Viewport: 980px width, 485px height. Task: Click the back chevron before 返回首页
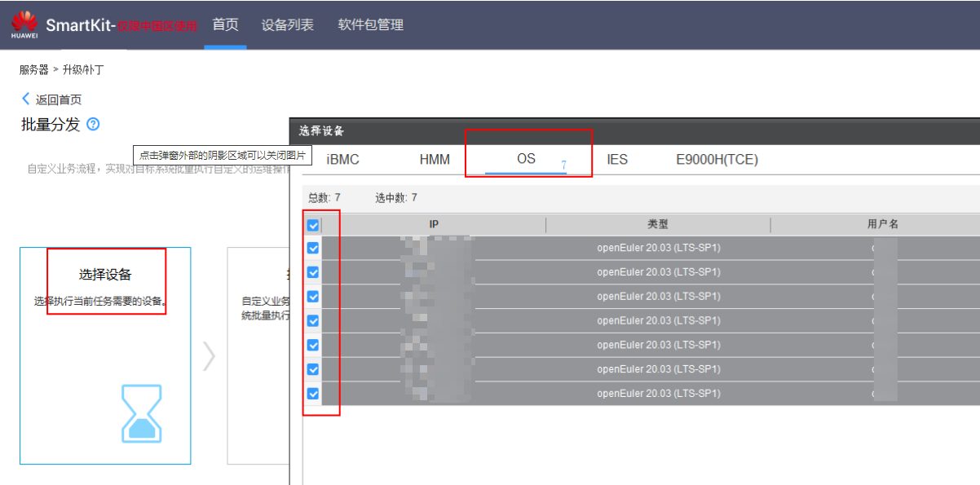pyautogui.click(x=25, y=99)
